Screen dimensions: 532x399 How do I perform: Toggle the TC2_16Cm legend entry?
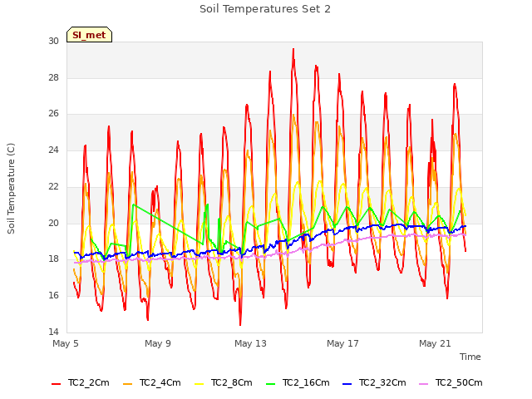point(298,382)
